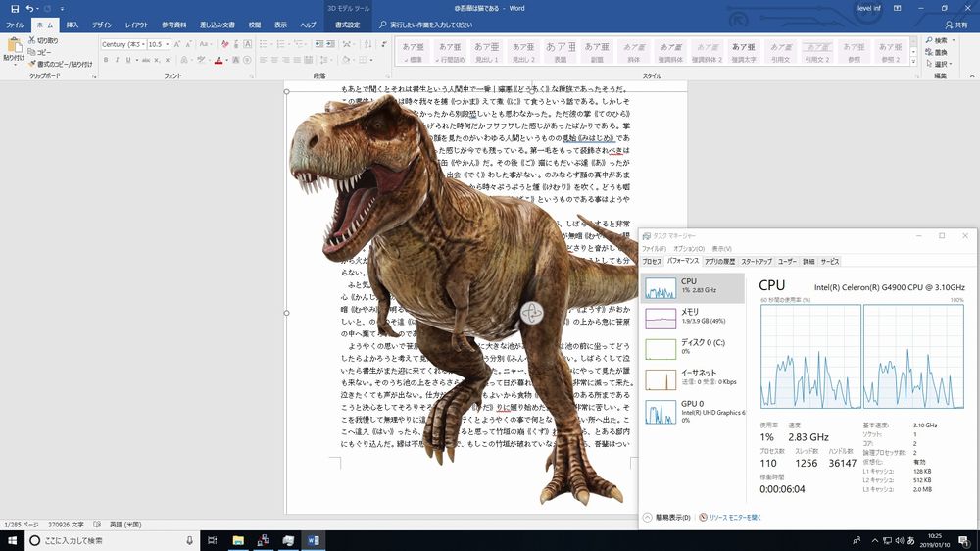980x551 pixels.
Task: Toggle Italic formatting
Action: (x=118, y=61)
